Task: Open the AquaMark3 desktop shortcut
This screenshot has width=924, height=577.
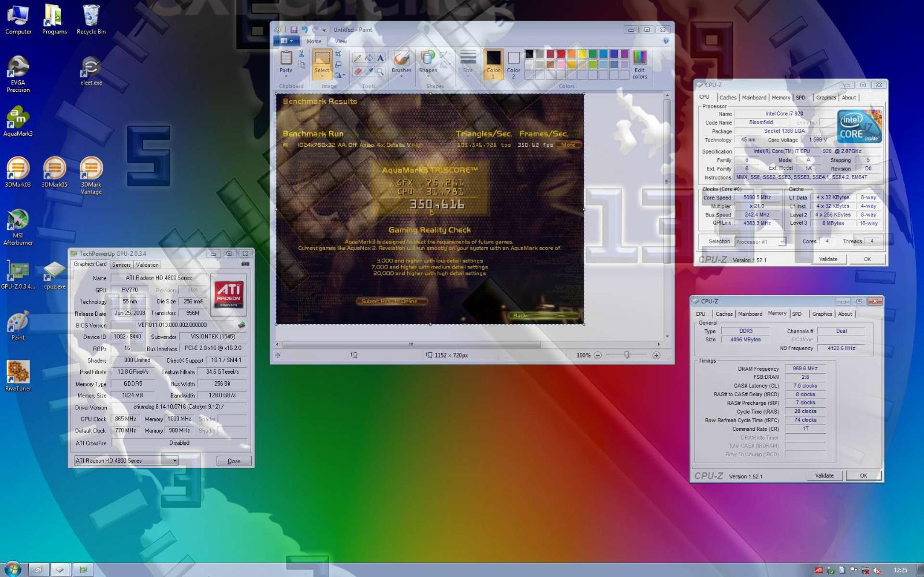Action: [x=18, y=121]
